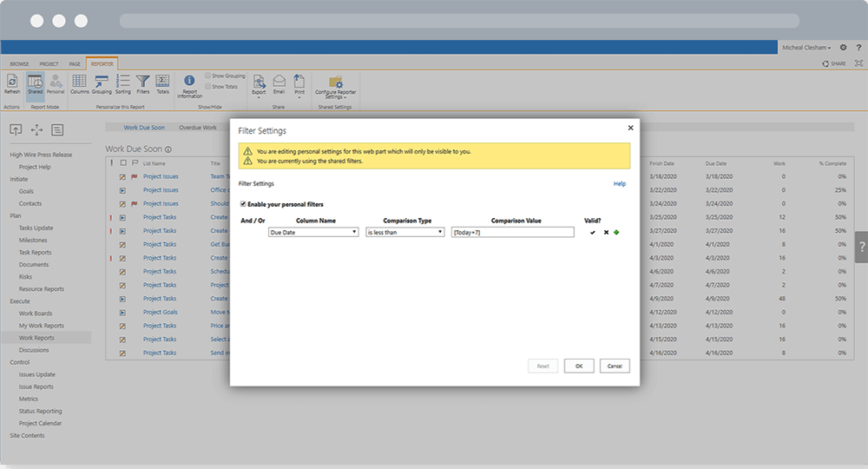Viewport: 868px width, 469px height.
Task: Open the Comparison Type dropdown
Action: coord(404,233)
